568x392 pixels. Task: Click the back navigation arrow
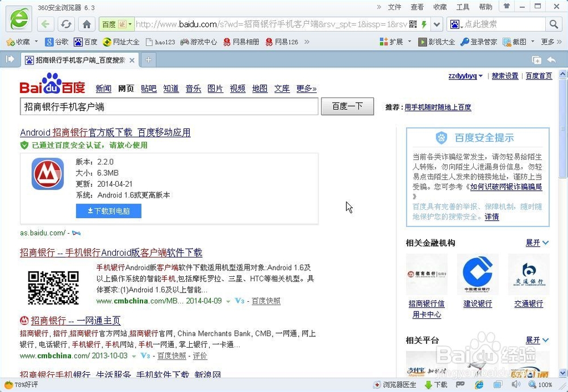[x=45, y=24]
